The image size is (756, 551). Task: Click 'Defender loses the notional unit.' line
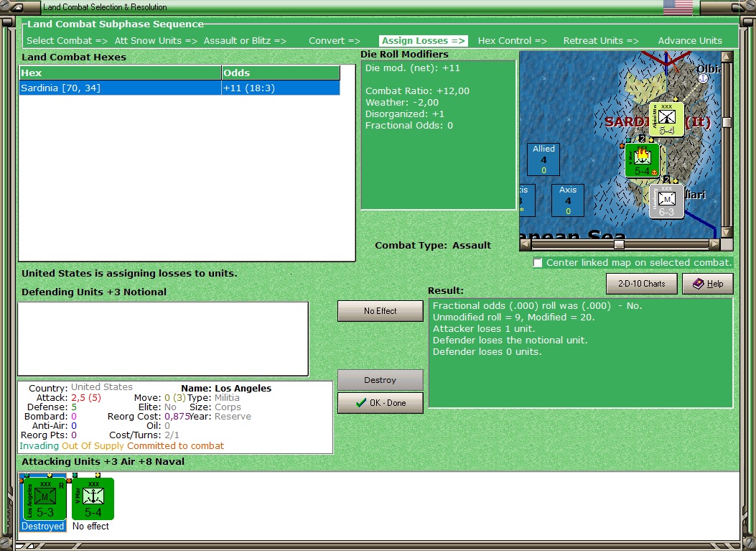(510, 340)
